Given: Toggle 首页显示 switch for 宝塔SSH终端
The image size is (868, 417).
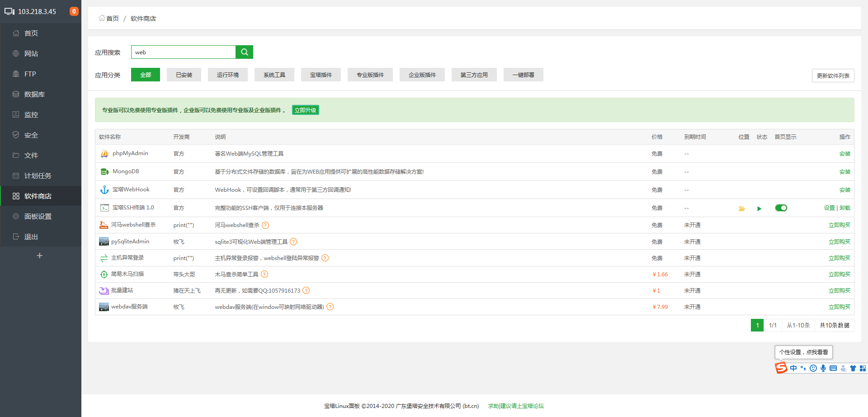Looking at the screenshot, I should coord(781,208).
